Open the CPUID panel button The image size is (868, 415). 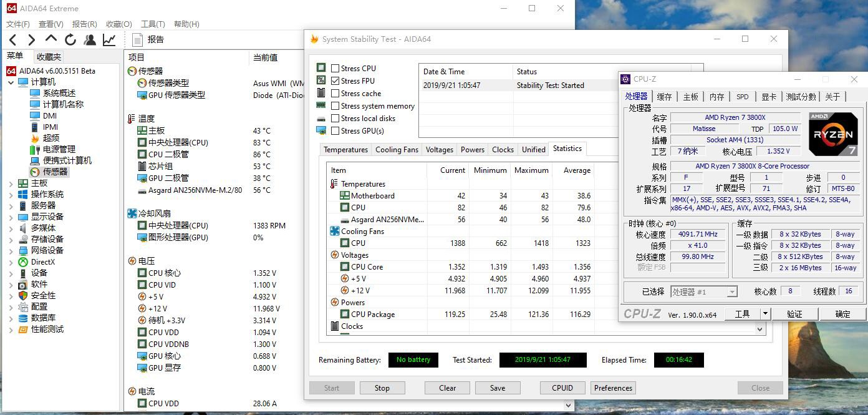[x=562, y=388]
